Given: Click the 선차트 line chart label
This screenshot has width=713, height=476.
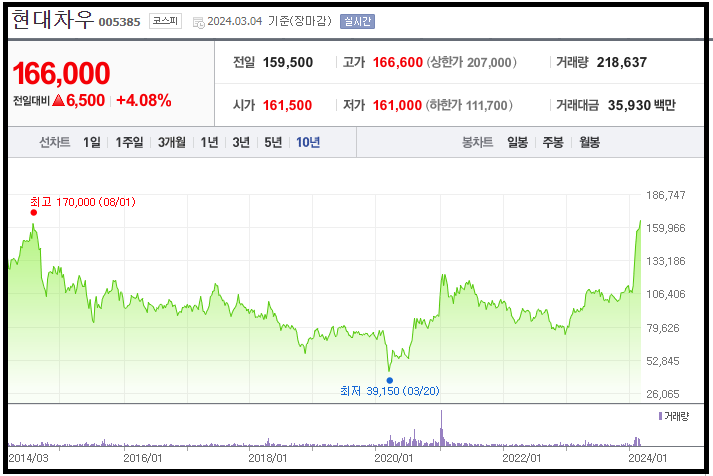Looking at the screenshot, I should 55,142.
